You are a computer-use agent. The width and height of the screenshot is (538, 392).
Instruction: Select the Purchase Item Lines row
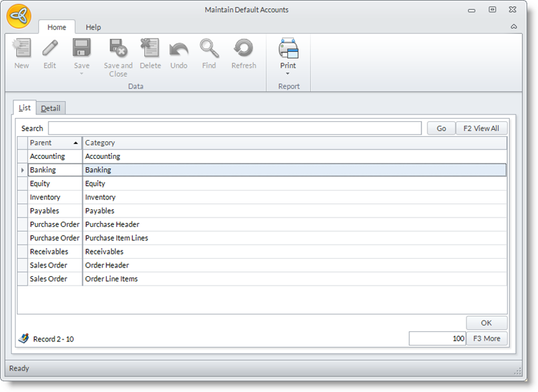coord(117,238)
